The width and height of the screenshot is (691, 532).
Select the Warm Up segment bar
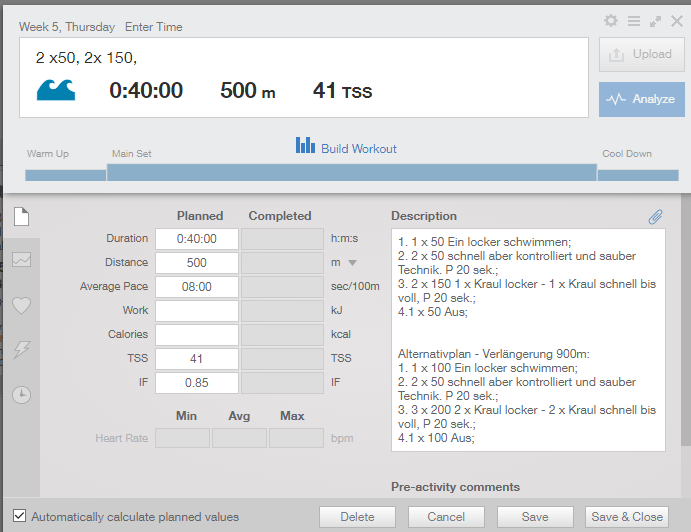65,175
